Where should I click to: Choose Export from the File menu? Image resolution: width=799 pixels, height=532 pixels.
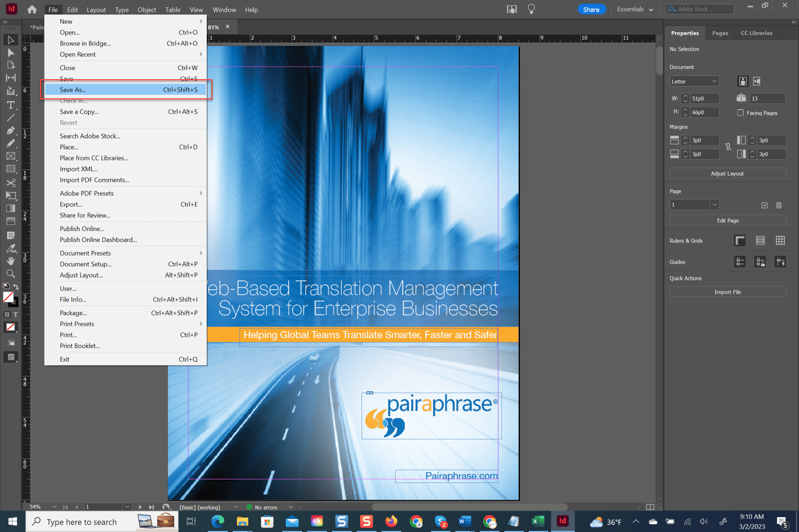coord(126,204)
